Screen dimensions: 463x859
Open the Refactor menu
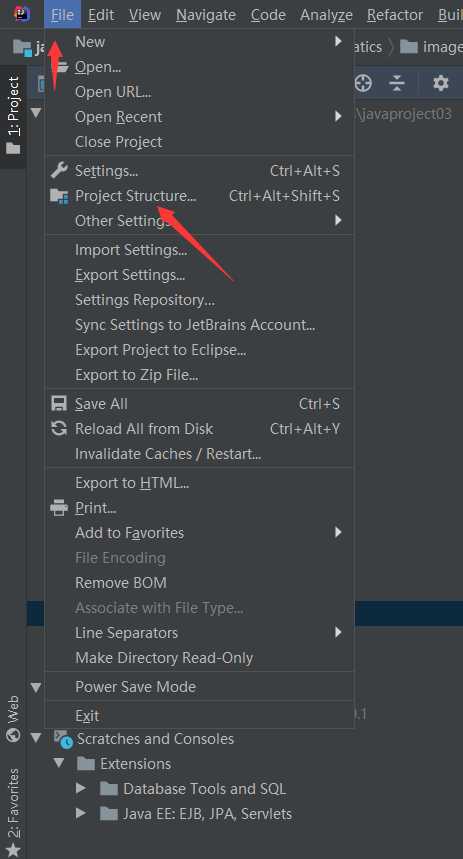(395, 15)
